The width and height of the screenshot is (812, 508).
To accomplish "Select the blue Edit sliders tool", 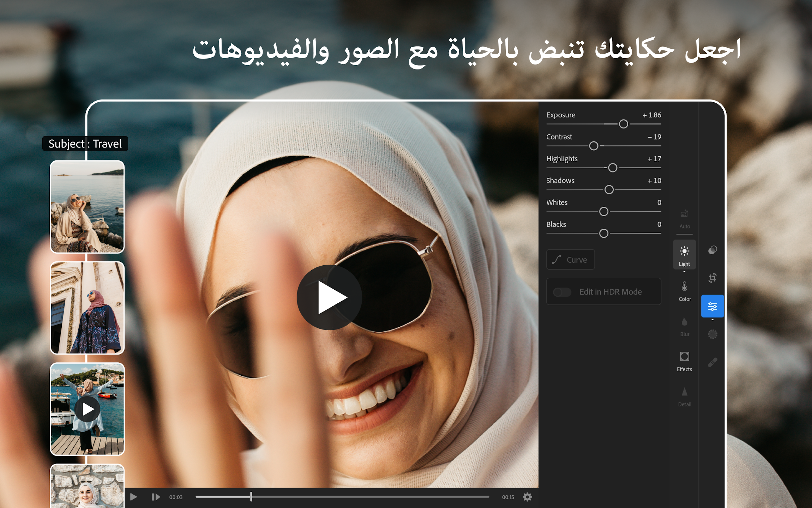I will point(712,306).
